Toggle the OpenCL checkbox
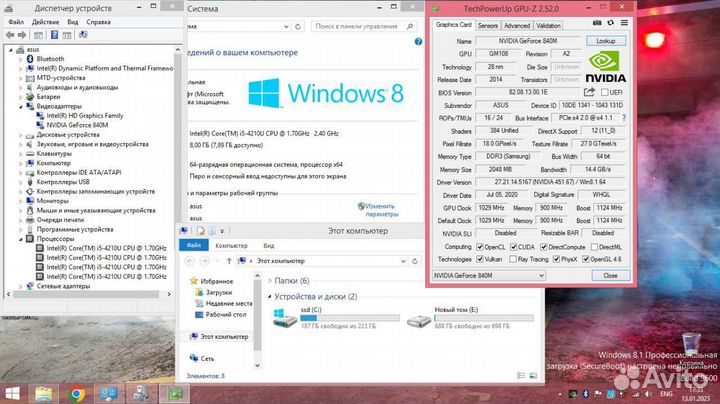Screen dimensions: 720x404 tap(480, 247)
